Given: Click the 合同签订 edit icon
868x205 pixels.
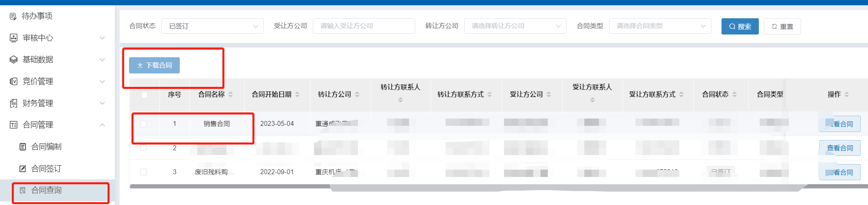Looking at the screenshot, I should coord(23,168).
